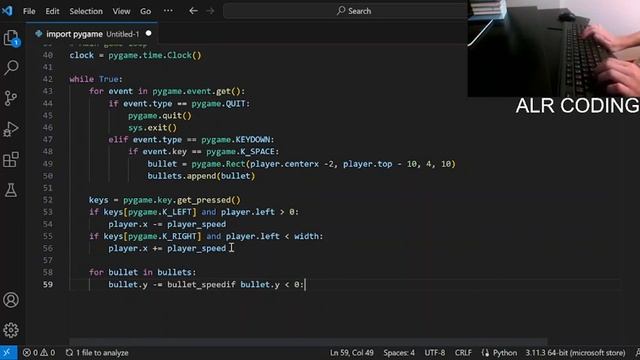Select the import pygame Untitled-1 tab
This screenshot has height=360, width=640.
click(x=92, y=34)
